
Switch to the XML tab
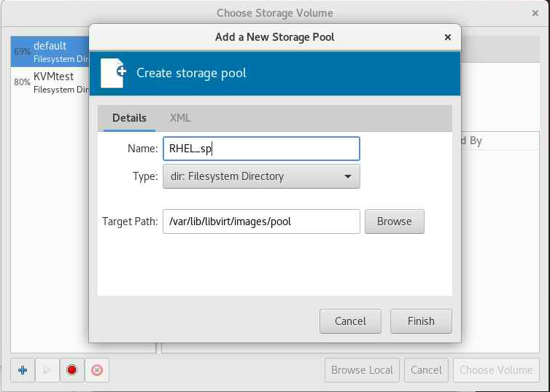(180, 118)
